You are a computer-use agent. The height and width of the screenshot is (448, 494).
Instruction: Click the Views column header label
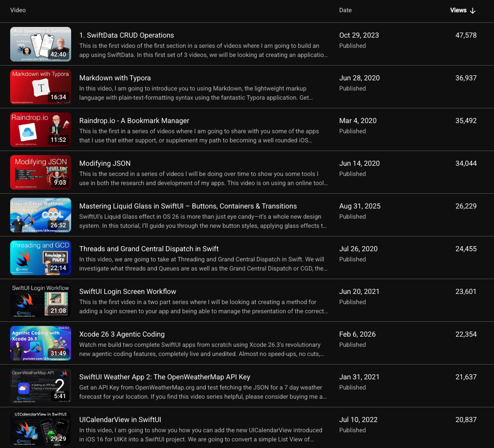pos(458,10)
